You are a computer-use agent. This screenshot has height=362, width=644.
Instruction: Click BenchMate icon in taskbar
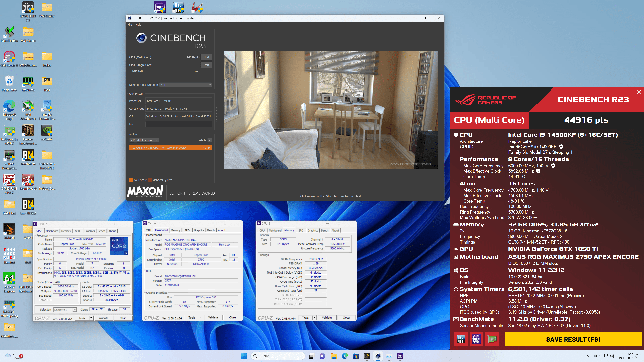367,356
